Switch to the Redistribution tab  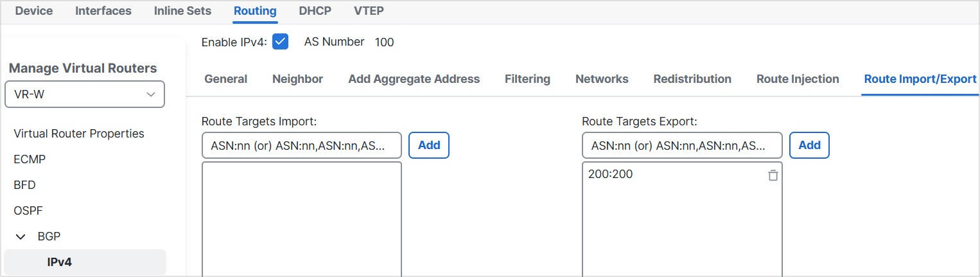point(692,79)
